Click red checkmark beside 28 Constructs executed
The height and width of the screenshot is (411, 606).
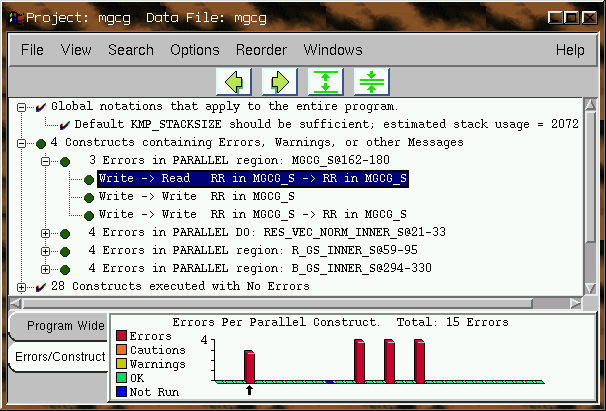pos(40,287)
